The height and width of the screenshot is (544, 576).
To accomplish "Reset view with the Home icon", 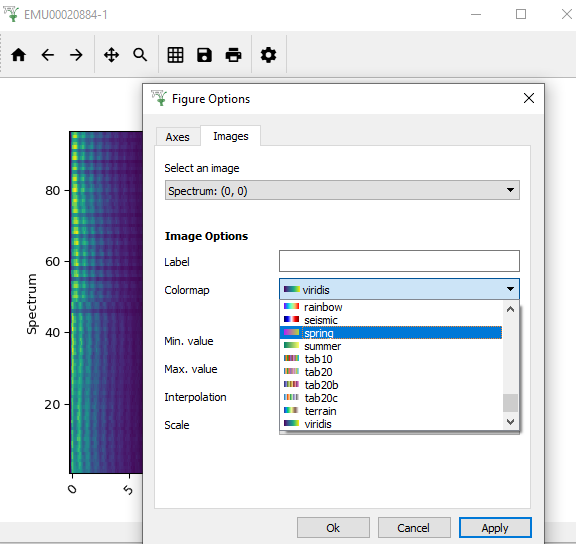I will coord(18,55).
